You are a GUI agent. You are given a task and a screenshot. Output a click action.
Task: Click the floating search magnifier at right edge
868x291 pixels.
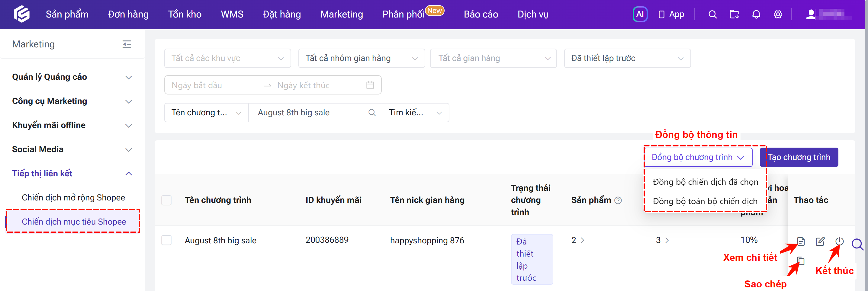click(857, 244)
